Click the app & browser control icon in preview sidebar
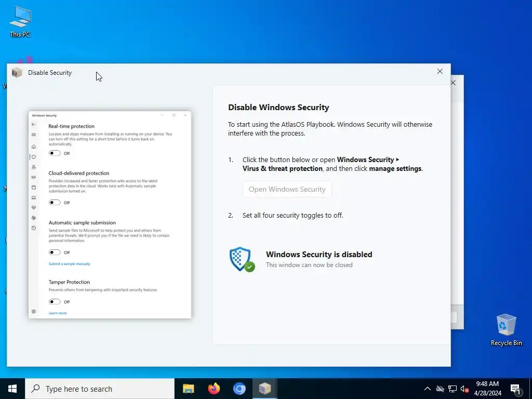Viewport: 532px width, 399px height. click(34, 187)
